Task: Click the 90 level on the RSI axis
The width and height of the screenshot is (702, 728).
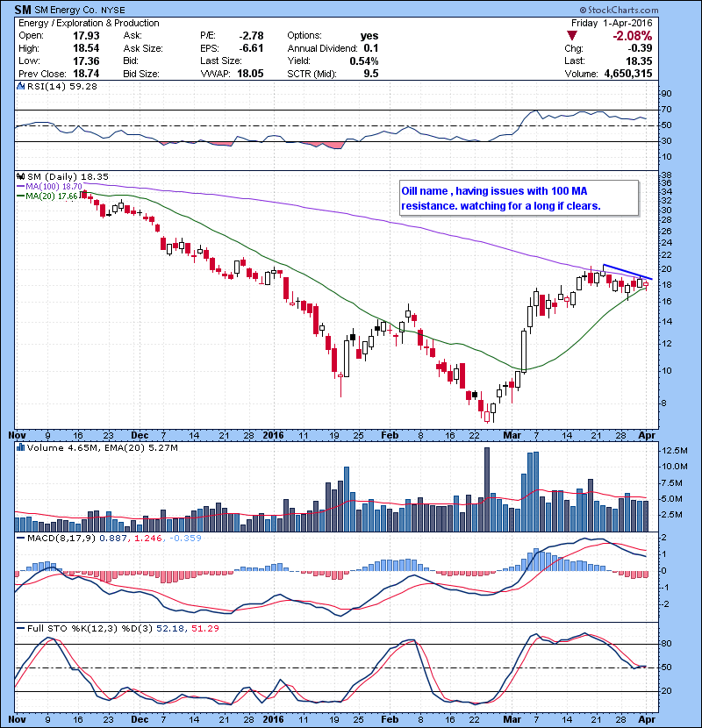Action: [666, 94]
